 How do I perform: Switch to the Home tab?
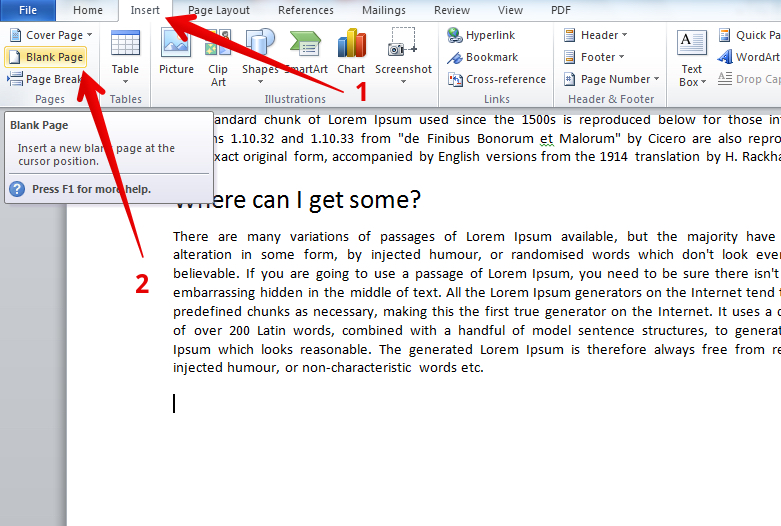tap(88, 10)
